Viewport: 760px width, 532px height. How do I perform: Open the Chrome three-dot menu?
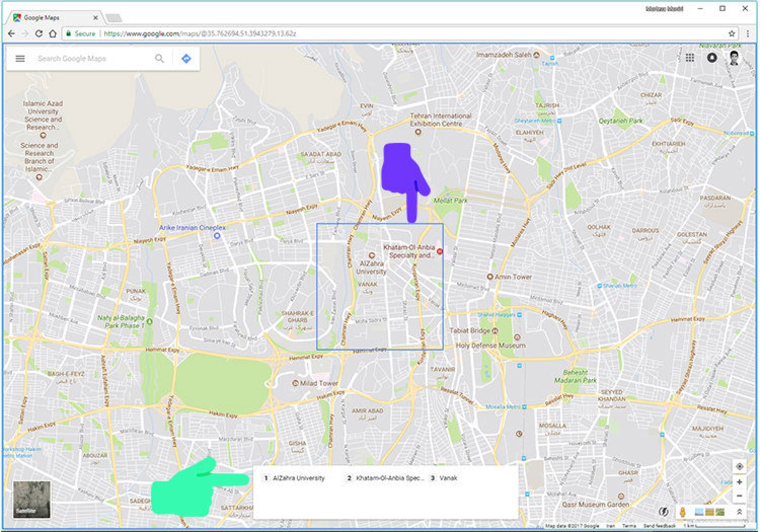coord(748,34)
